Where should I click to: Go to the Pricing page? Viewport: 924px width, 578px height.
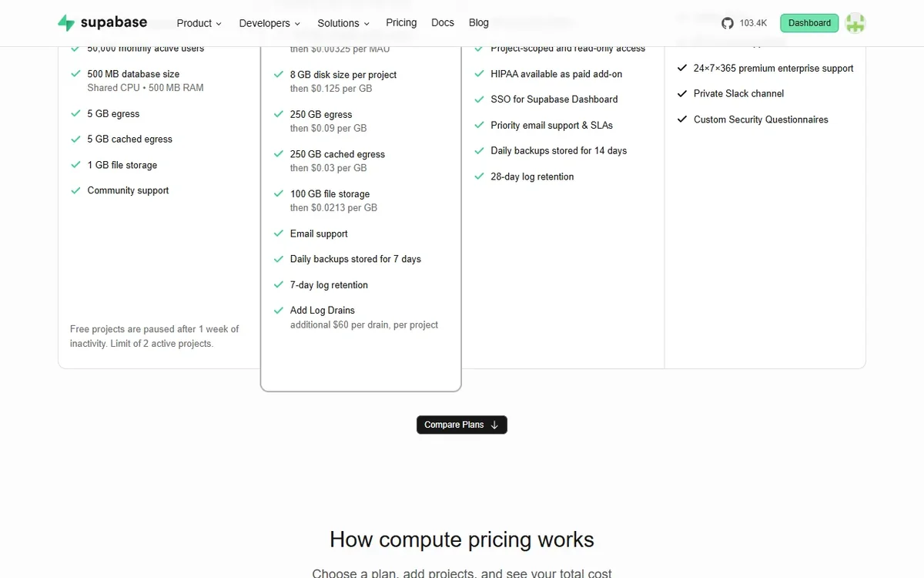tap(401, 22)
